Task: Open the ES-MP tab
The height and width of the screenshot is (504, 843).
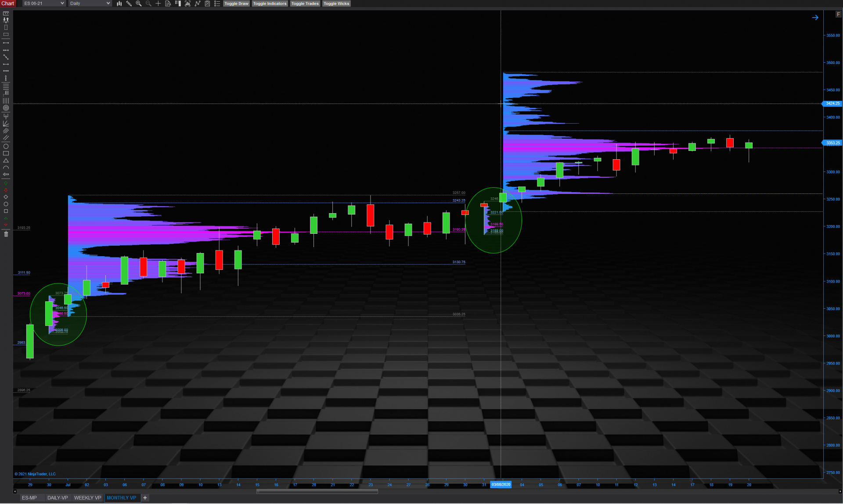Action: 29,498
